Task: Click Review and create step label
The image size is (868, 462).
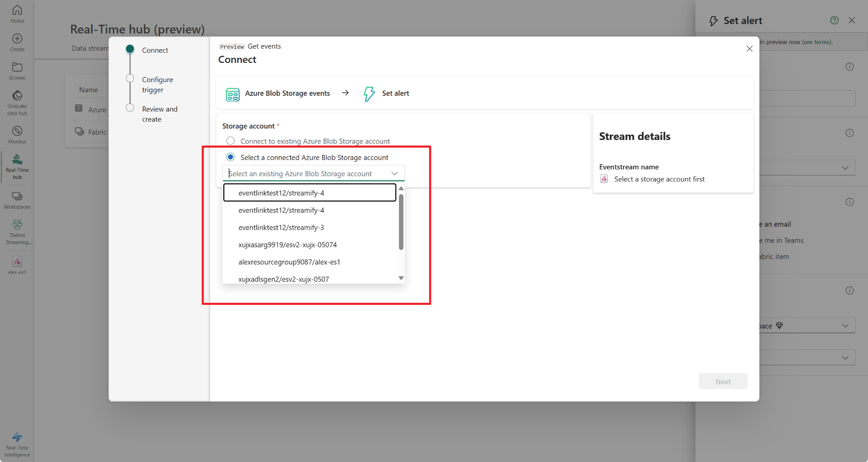Action: point(160,114)
